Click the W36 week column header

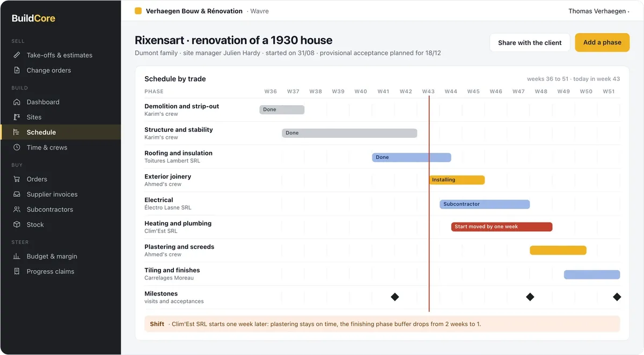270,92
